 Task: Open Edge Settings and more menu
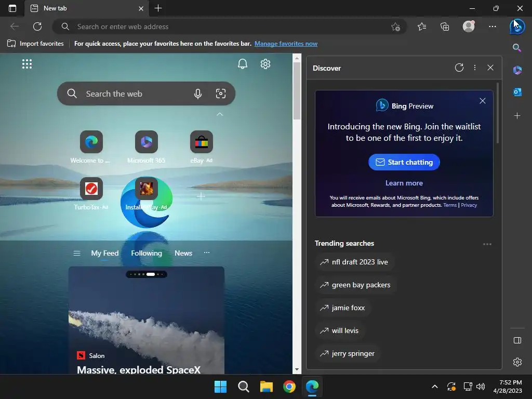pos(493,26)
